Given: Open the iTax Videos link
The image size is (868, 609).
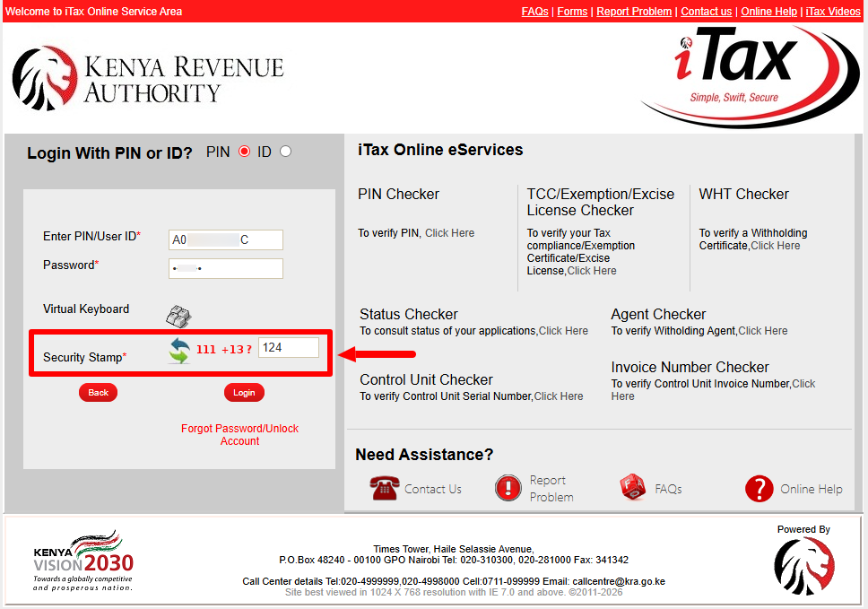Looking at the screenshot, I should tap(833, 12).
